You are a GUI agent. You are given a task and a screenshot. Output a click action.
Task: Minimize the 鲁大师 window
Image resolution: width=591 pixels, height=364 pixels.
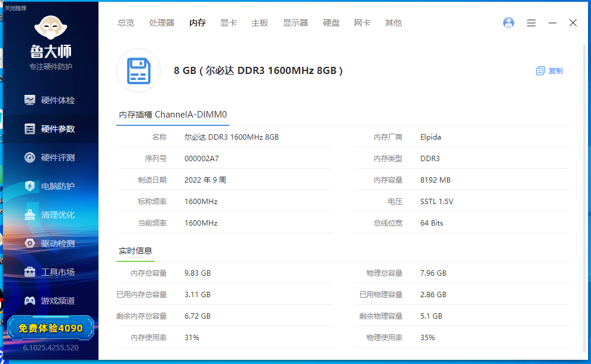(552, 23)
